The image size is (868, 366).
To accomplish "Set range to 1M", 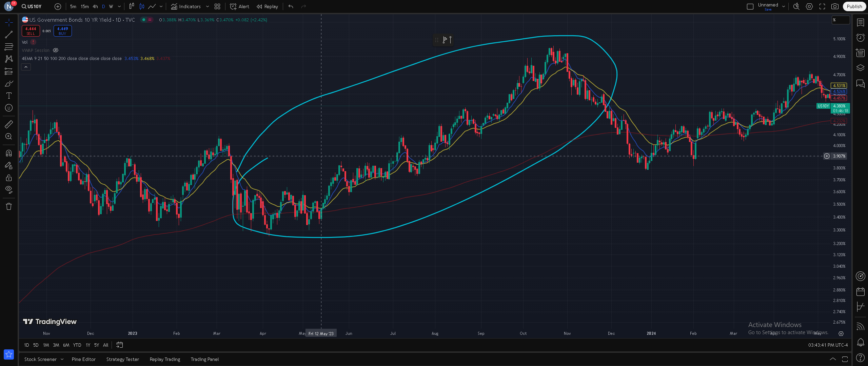I will (x=46, y=345).
